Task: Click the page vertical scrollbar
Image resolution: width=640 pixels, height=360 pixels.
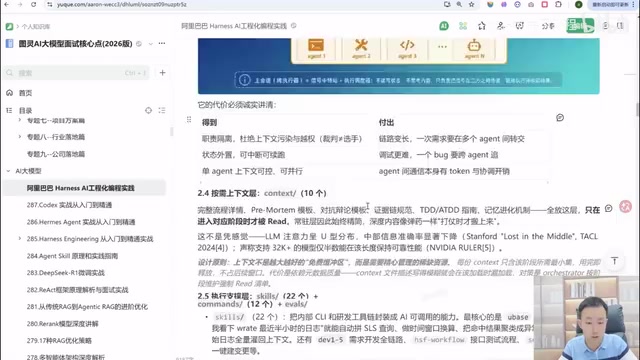Action: coord(637,110)
